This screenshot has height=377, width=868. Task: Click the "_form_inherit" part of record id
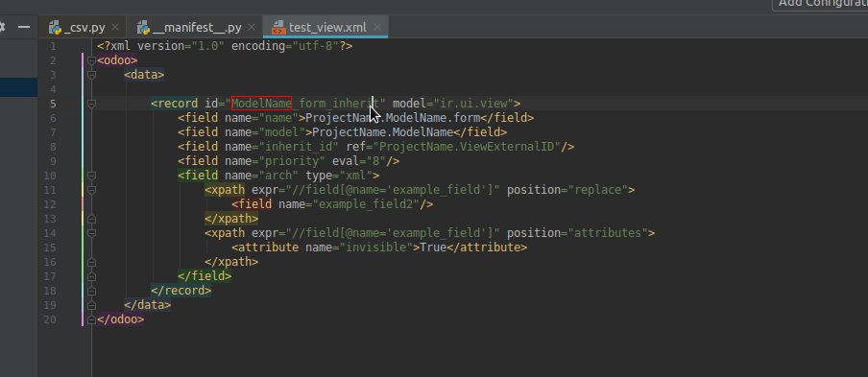click(x=335, y=104)
